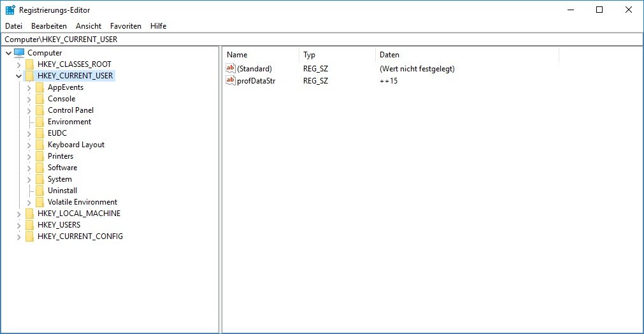The image size is (644, 334).
Task: Click the ++15 data cell
Action: point(389,81)
